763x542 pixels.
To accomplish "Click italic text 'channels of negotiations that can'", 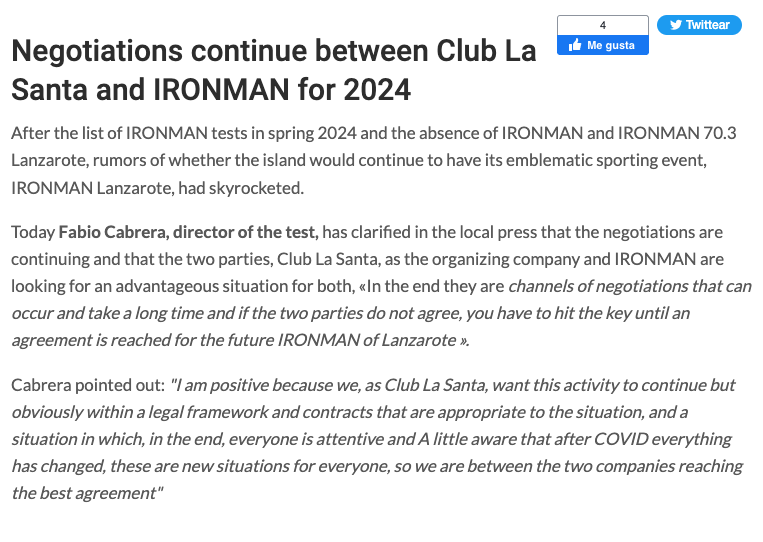I will tap(630, 286).
